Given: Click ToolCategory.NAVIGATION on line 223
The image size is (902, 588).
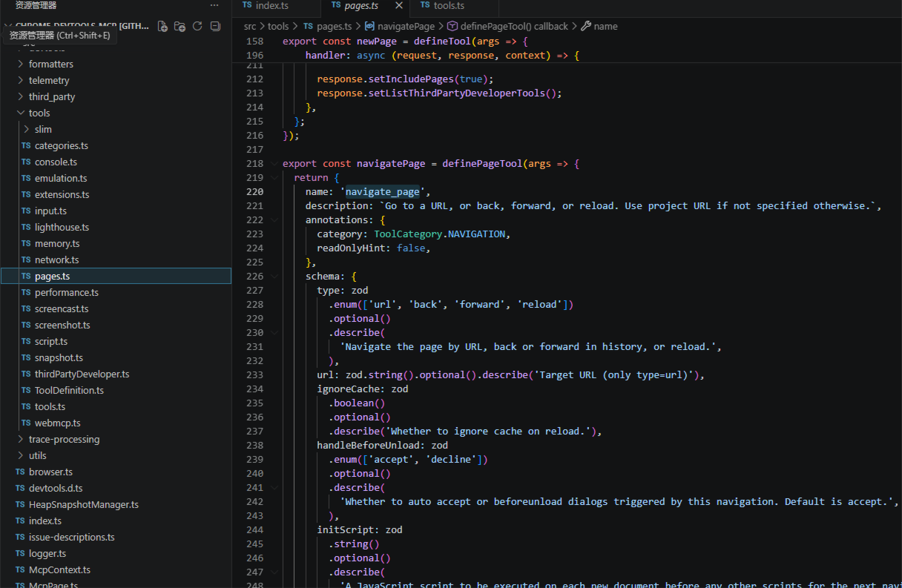Looking at the screenshot, I should pyautogui.click(x=439, y=234).
